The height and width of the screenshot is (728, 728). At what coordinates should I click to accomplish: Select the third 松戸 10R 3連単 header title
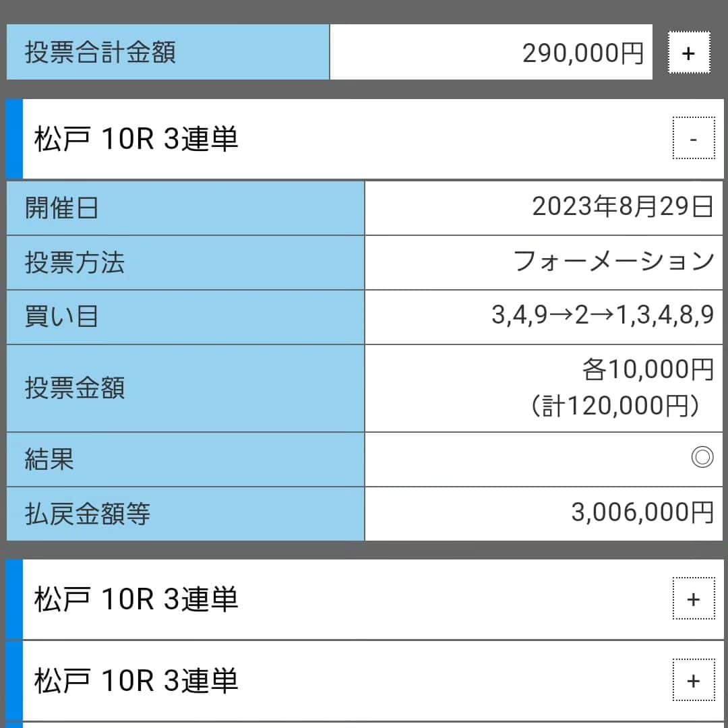tap(136, 681)
